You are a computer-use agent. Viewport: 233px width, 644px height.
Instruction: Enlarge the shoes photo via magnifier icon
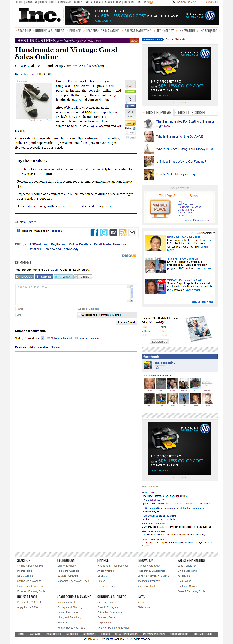click(17, 81)
